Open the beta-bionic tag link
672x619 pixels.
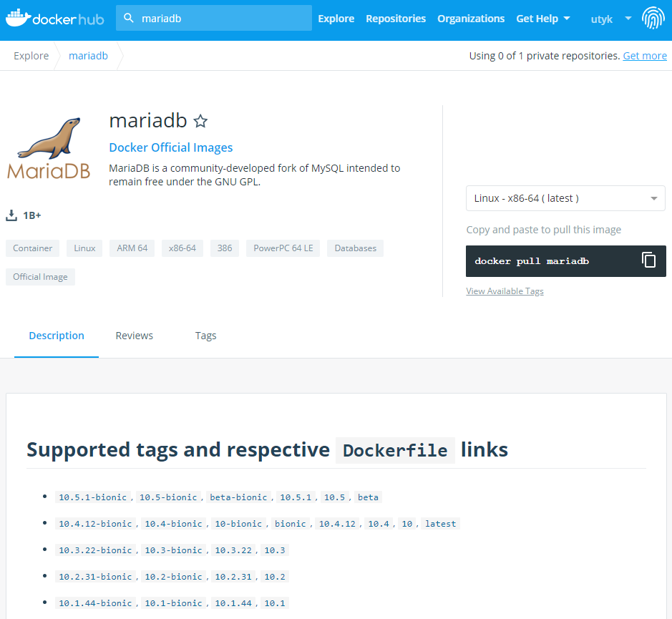pos(238,497)
